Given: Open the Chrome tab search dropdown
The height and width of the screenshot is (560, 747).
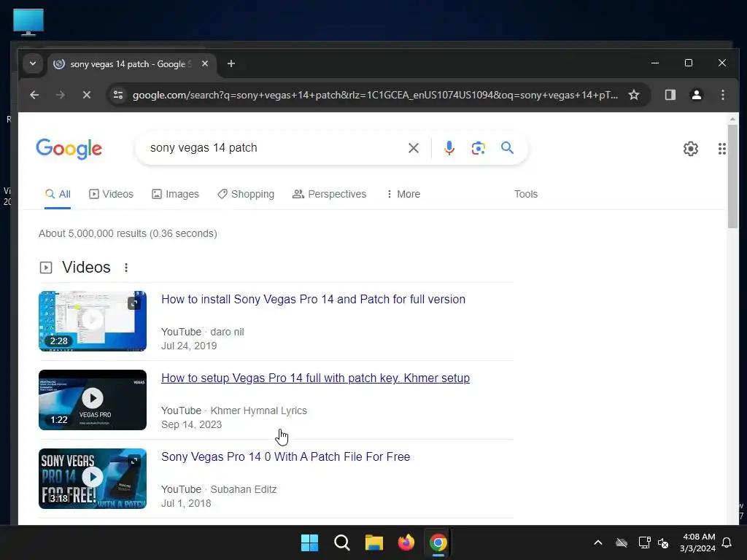Looking at the screenshot, I should point(32,63).
